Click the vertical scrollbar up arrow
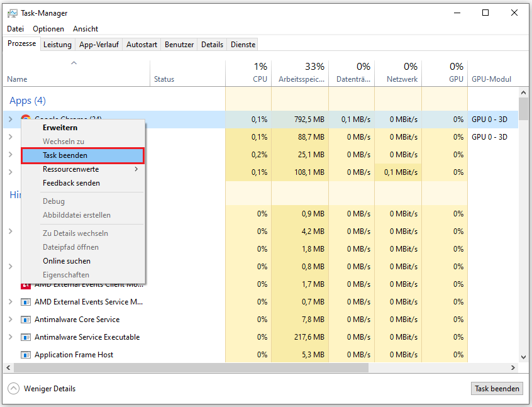The image size is (532, 407). [523, 92]
